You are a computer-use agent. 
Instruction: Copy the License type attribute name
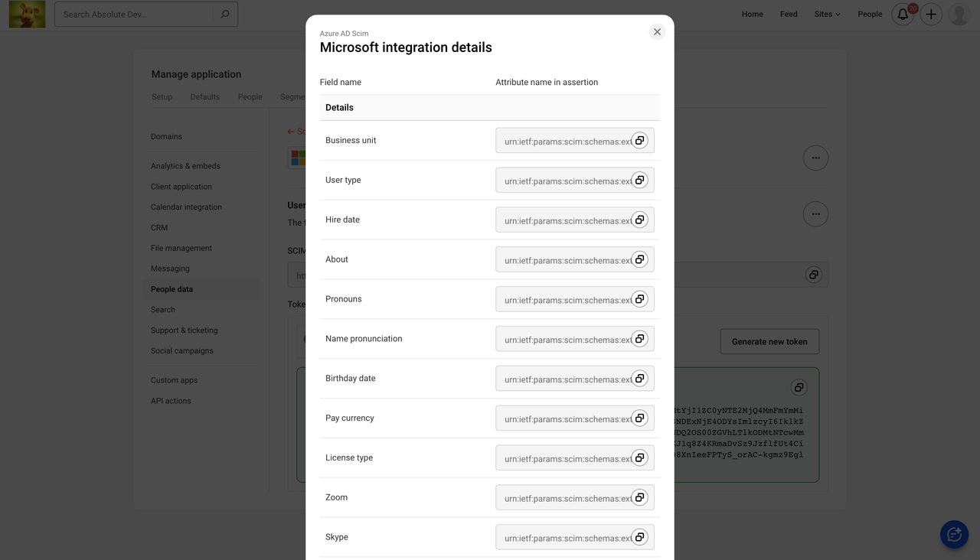click(639, 457)
